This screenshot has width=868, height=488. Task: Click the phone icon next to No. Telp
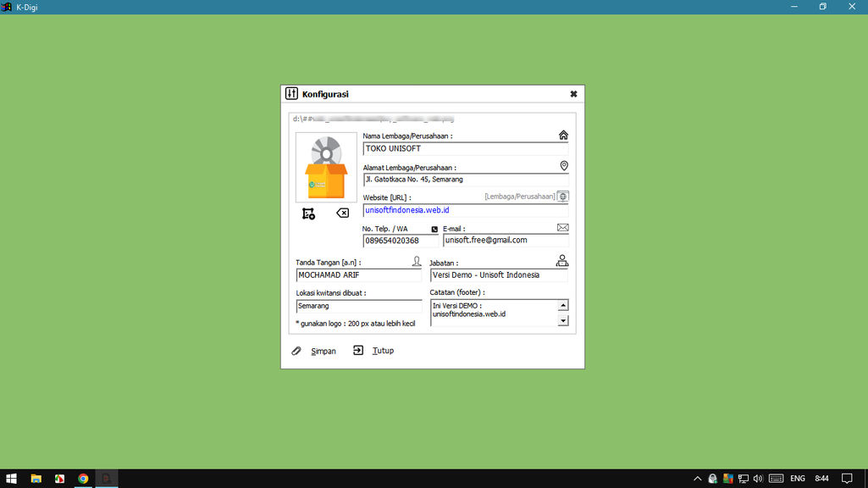coord(434,229)
